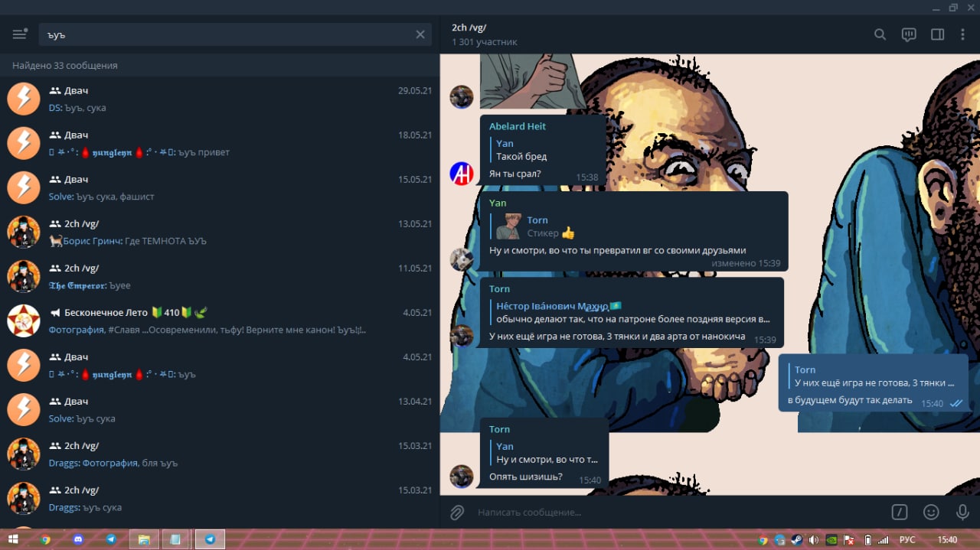
Task: Clear the search field with X
Action: [420, 34]
